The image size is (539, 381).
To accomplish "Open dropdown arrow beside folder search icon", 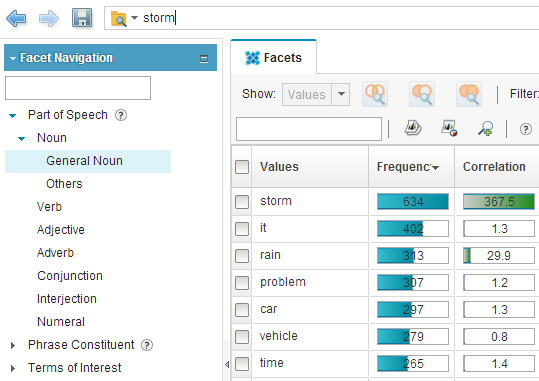I will pyautogui.click(x=134, y=18).
